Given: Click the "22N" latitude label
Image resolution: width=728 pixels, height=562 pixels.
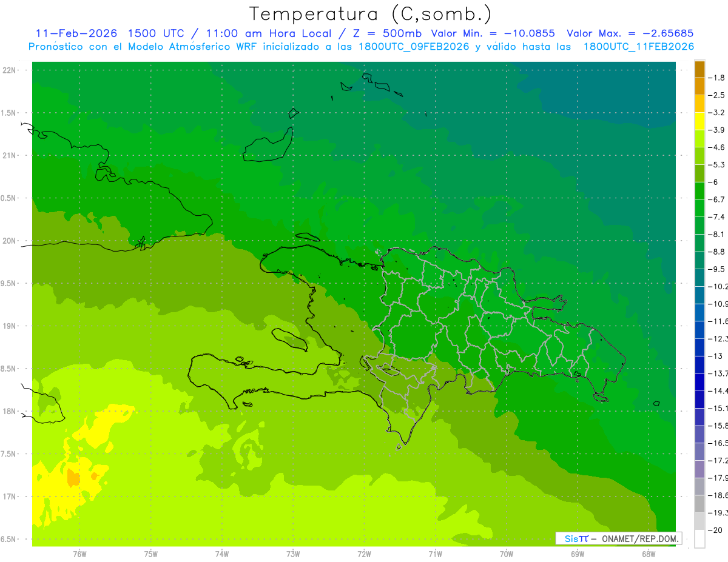Looking at the screenshot, I should [8, 70].
